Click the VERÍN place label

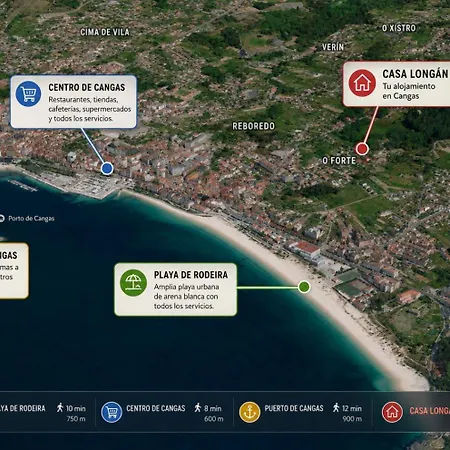point(333,47)
